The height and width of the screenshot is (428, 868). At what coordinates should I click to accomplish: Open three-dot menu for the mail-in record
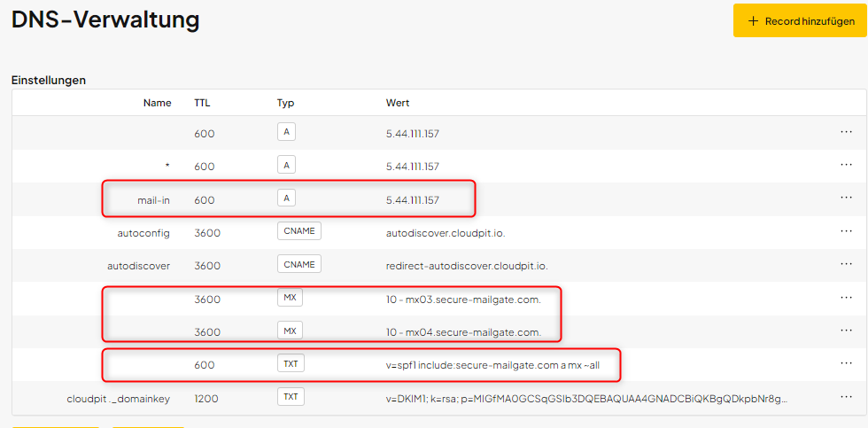846,198
